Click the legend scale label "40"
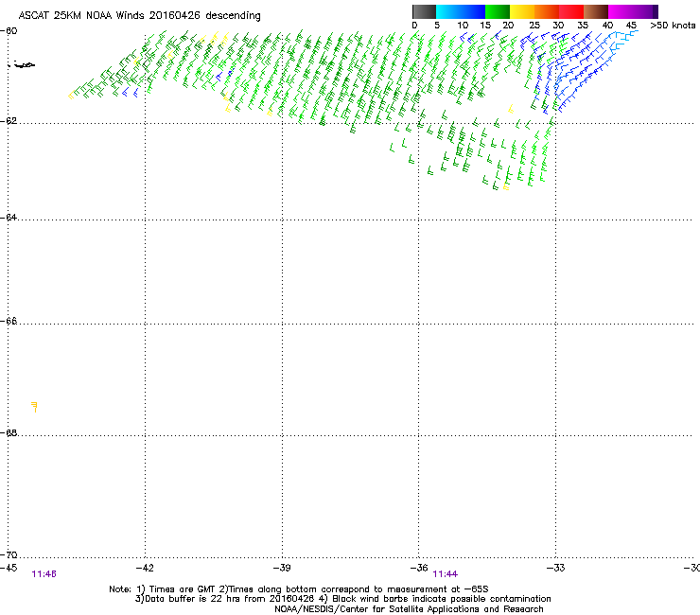The image size is (700, 615). 607,26
